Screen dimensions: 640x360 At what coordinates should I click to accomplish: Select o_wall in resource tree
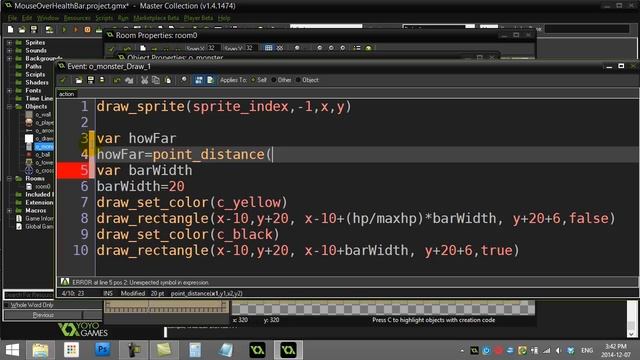point(43,115)
